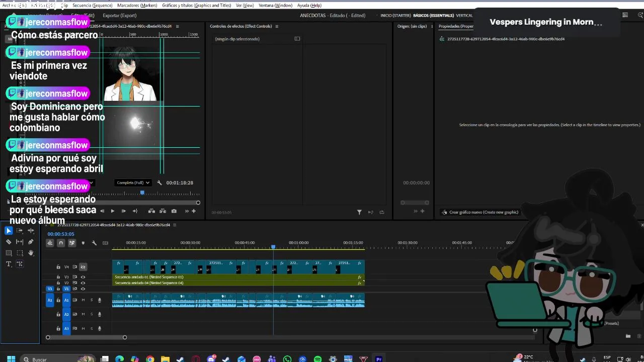Click the blue timeline playhead

pyautogui.click(x=273, y=247)
